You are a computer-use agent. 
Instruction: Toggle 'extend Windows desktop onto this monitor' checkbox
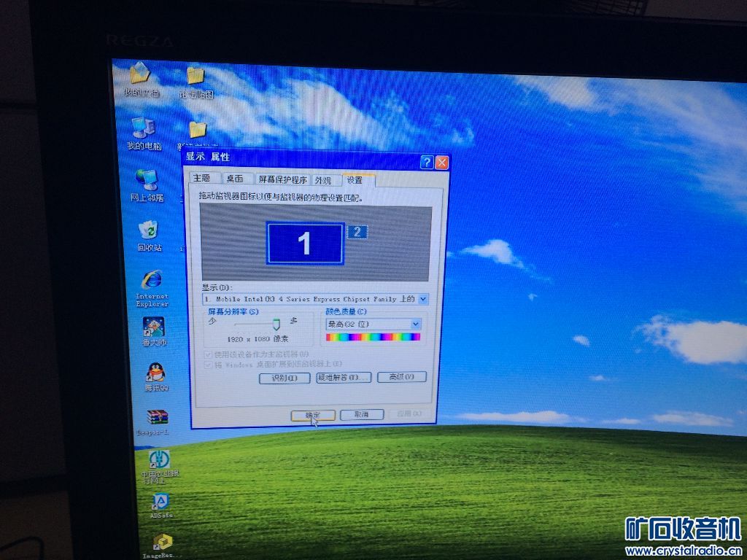point(208,365)
